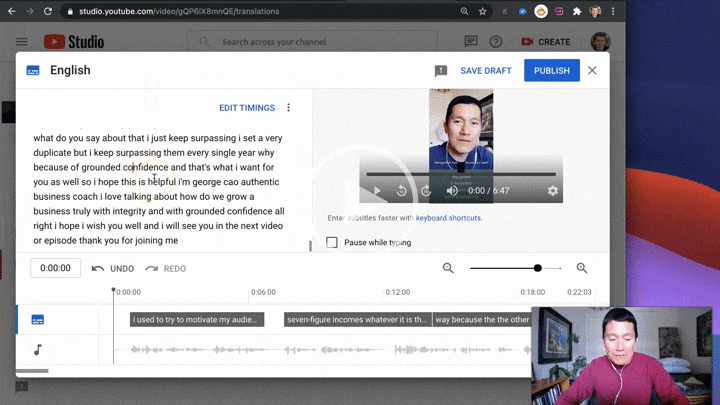The image size is (720, 405).
Task: Click the video preview progress bar
Action: [x=461, y=174]
